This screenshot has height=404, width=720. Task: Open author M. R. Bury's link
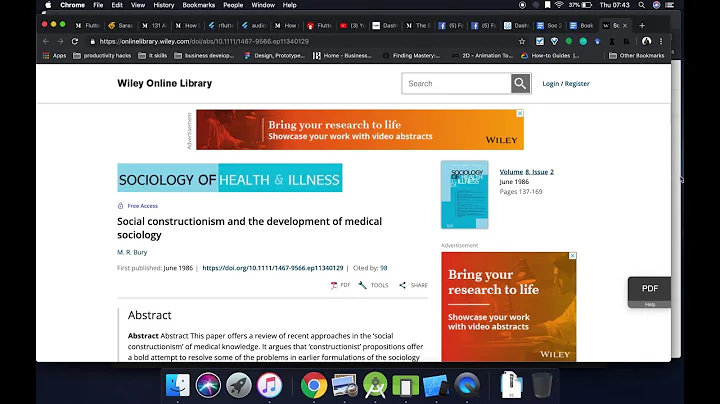click(132, 252)
